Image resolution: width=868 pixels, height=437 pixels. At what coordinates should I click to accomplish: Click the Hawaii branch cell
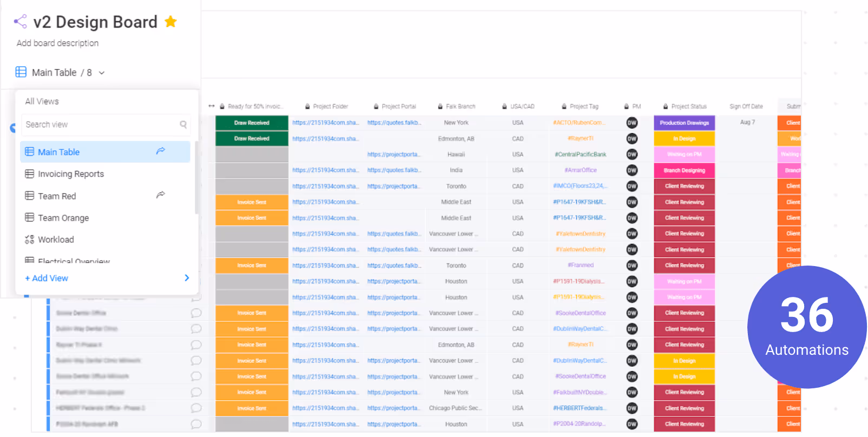click(x=456, y=154)
